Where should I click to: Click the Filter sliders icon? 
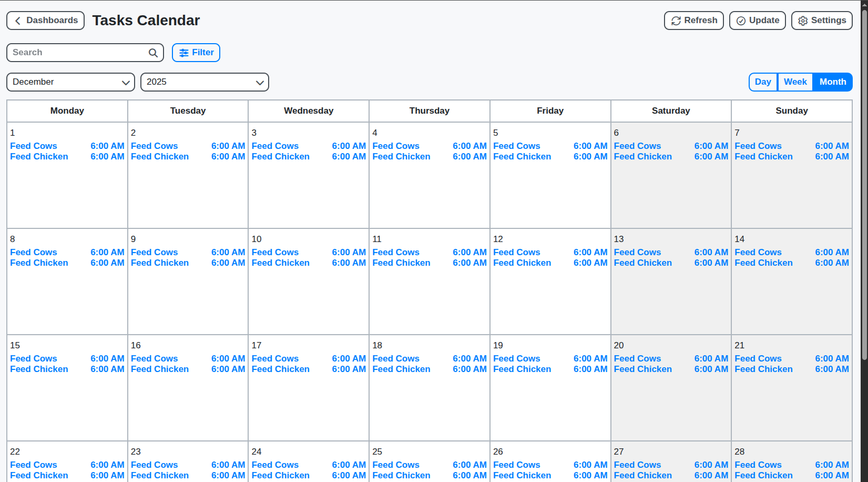click(183, 53)
